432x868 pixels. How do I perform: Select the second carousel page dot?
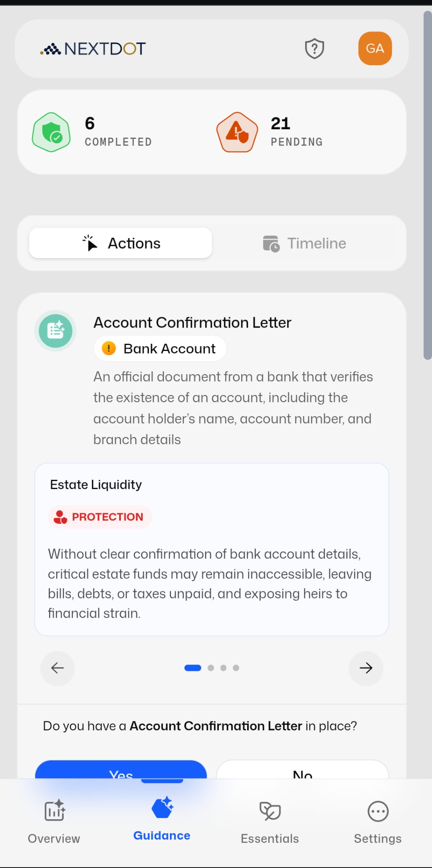tap(211, 668)
